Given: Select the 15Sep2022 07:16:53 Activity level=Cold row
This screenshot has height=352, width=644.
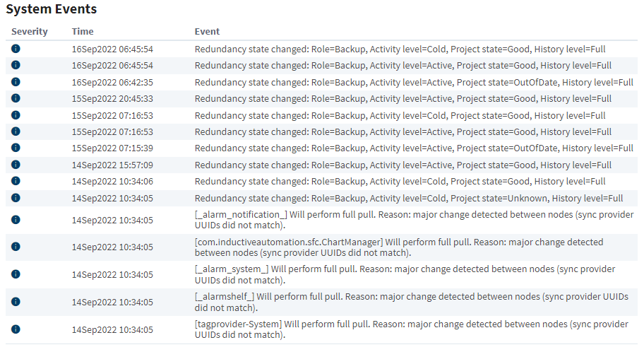Looking at the screenshot, I should (x=321, y=115).
